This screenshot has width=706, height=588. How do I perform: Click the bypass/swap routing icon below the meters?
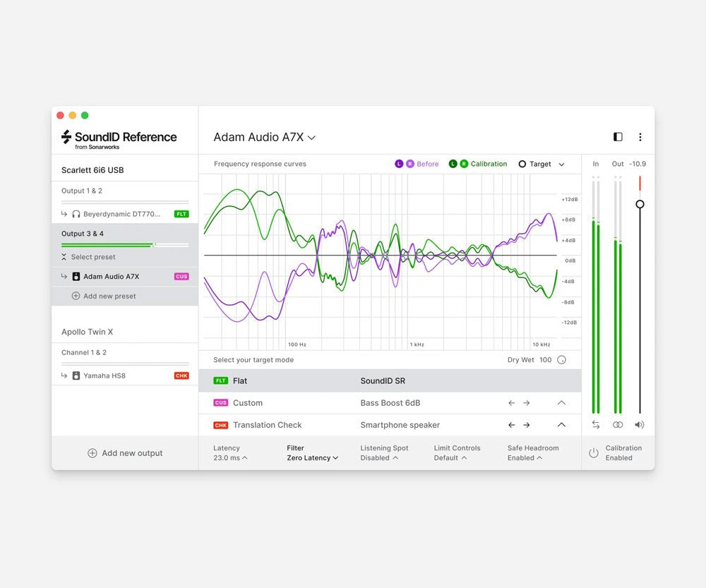coord(595,424)
